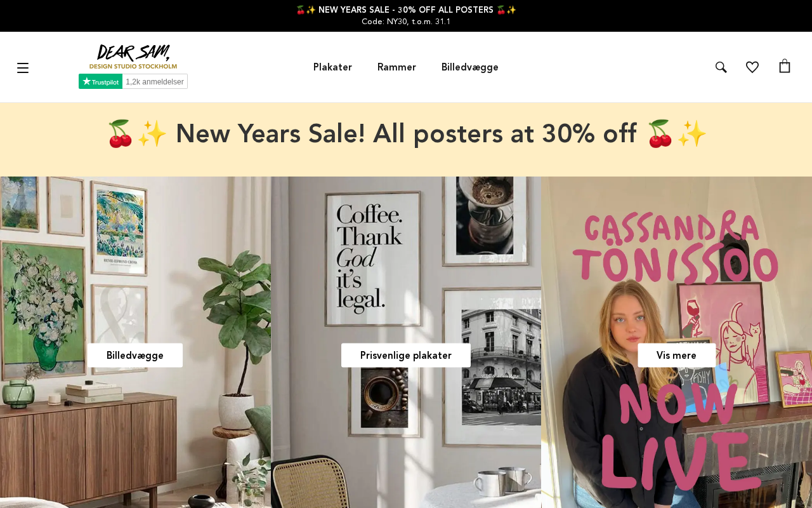This screenshot has height=508, width=812.
Task: Open the shopping bag icon
Action: (785, 66)
